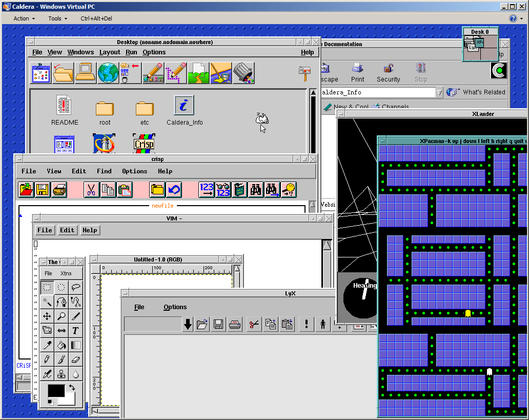The height and width of the screenshot is (420, 529).
Task: Click the undo arrow icon in crisp toolbar
Action: [x=174, y=189]
